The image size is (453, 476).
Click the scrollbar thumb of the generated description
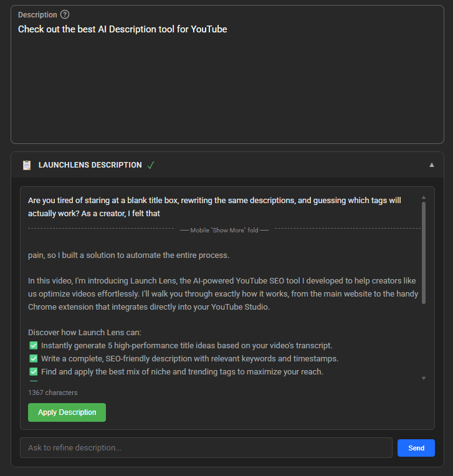[x=424, y=253]
